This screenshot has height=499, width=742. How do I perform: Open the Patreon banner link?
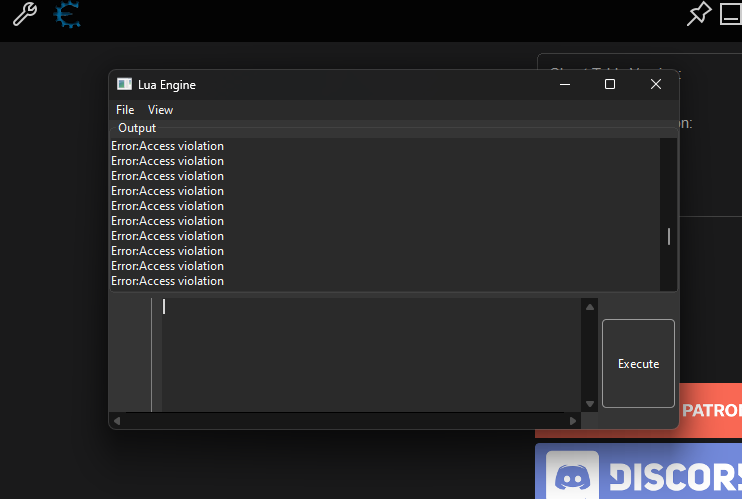click(710, 410)
